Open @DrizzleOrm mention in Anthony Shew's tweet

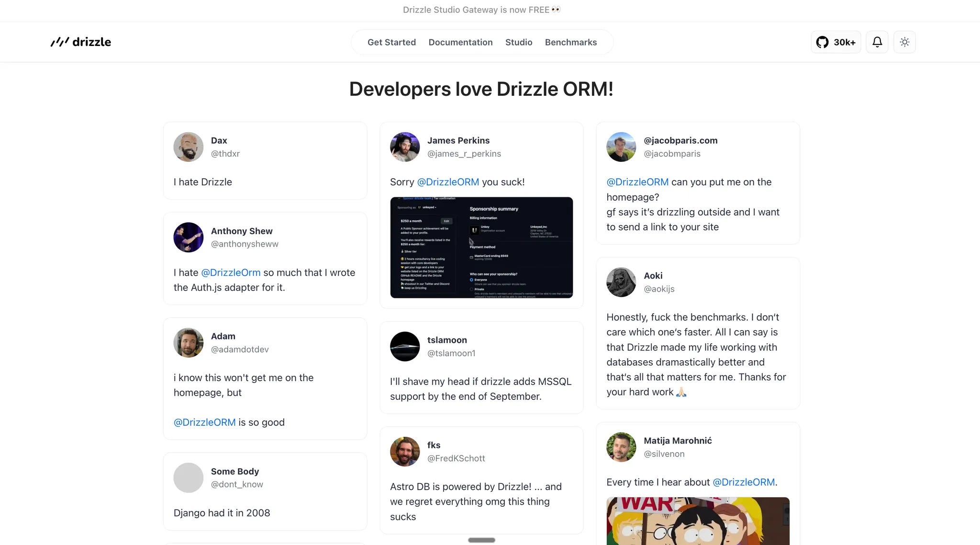tap(231, 272)
